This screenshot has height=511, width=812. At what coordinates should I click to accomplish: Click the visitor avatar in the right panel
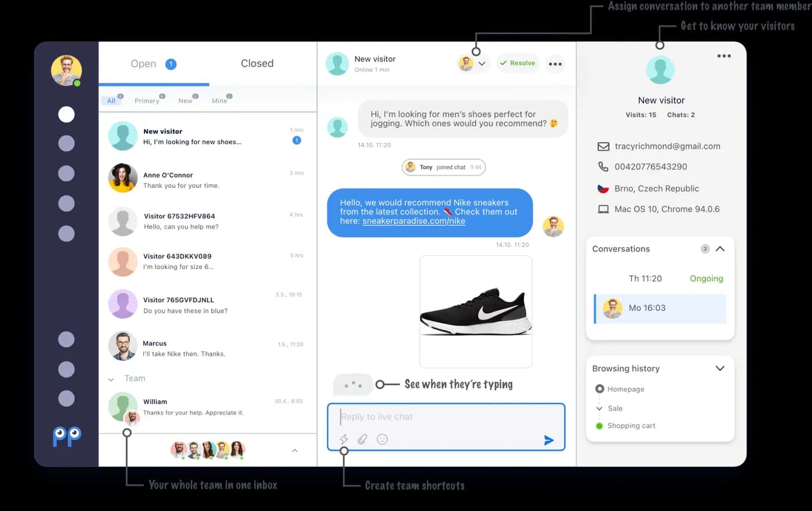coord(660,70)
